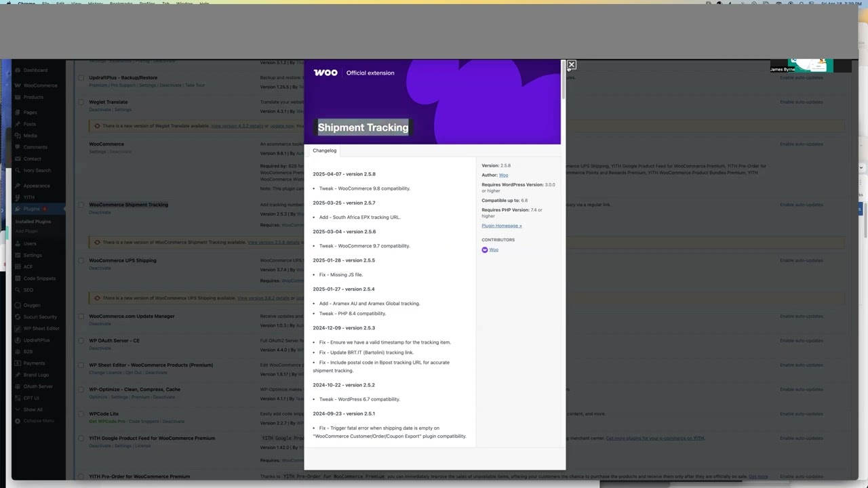Click the Brand Logo sidebar icon
Screen dimensions: 868x488
coord(17,375)
